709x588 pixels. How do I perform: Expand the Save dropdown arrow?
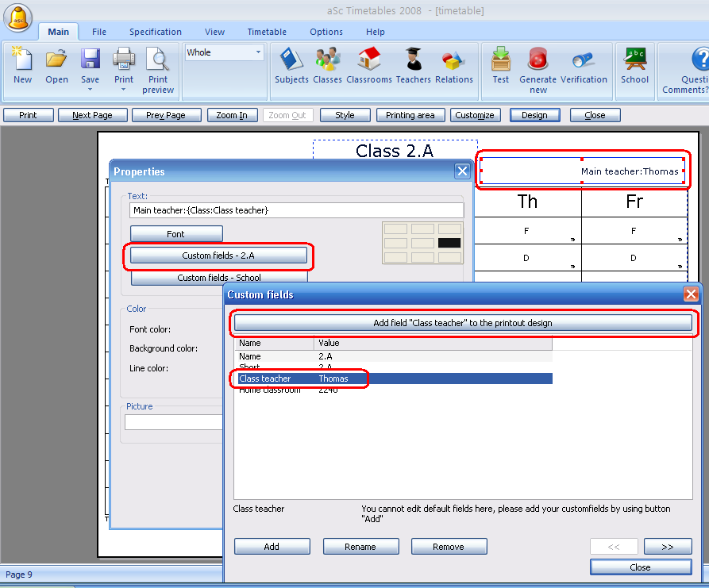tap(90, 90)
